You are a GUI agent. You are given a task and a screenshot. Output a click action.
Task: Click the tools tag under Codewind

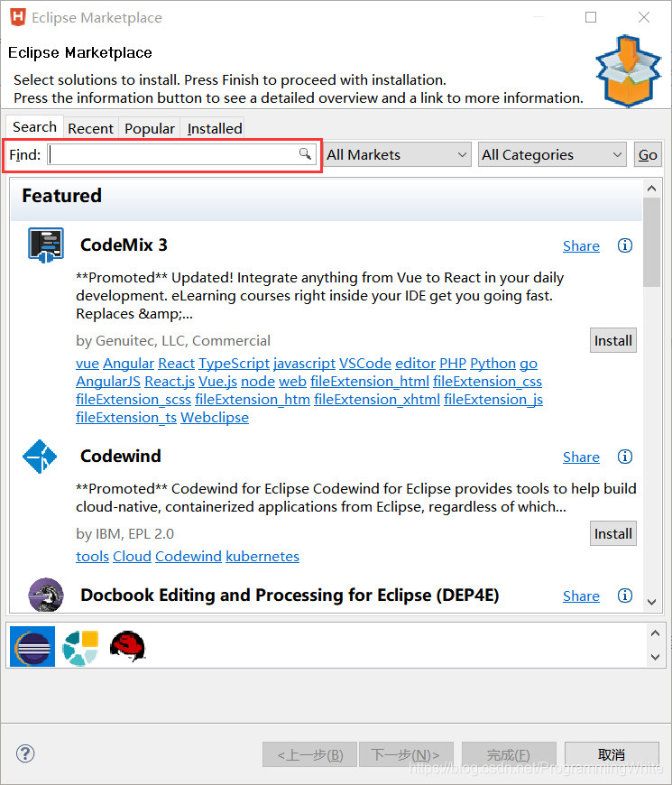pos(93,557)
